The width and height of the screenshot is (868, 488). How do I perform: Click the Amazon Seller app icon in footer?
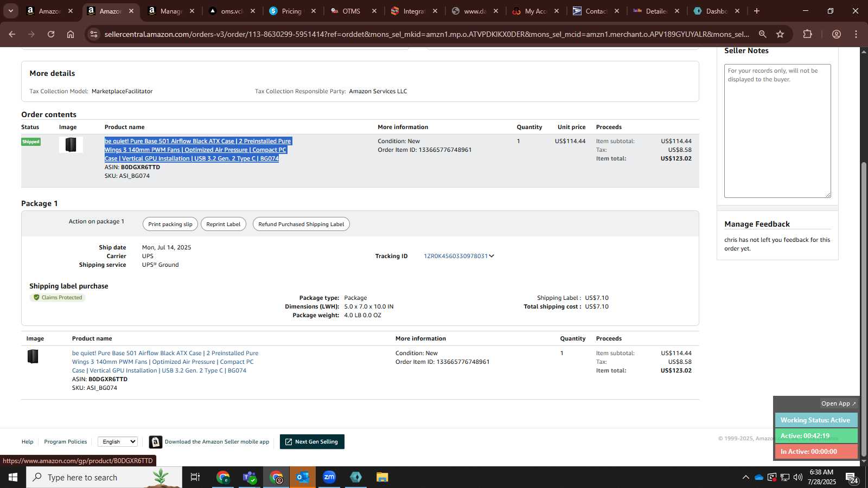[x=156, y=442]
